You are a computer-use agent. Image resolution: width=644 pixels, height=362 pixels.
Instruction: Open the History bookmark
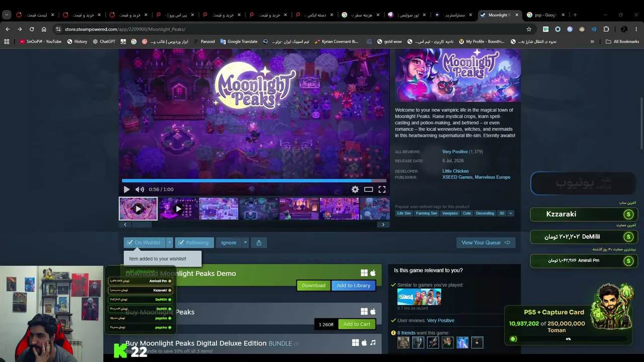point(77,42)
